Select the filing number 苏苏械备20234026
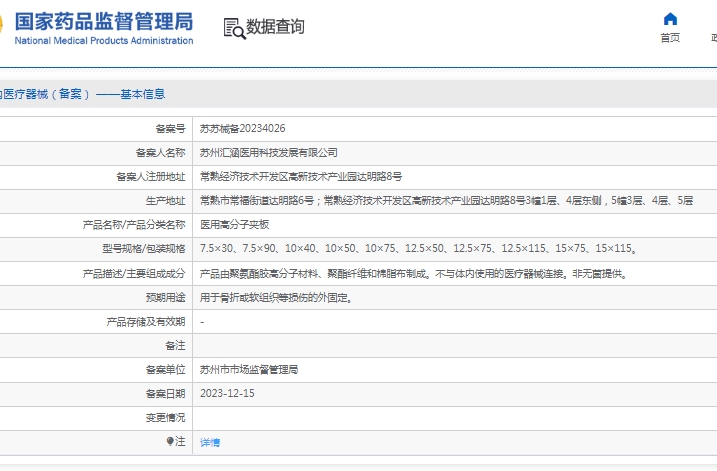The width and height of the screenshot is (717, 471). pos(242,128)
